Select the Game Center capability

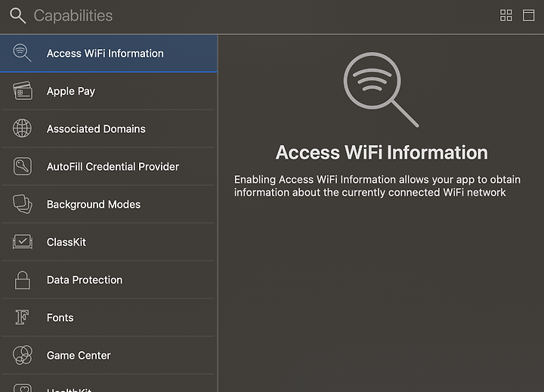pos(109,356)
